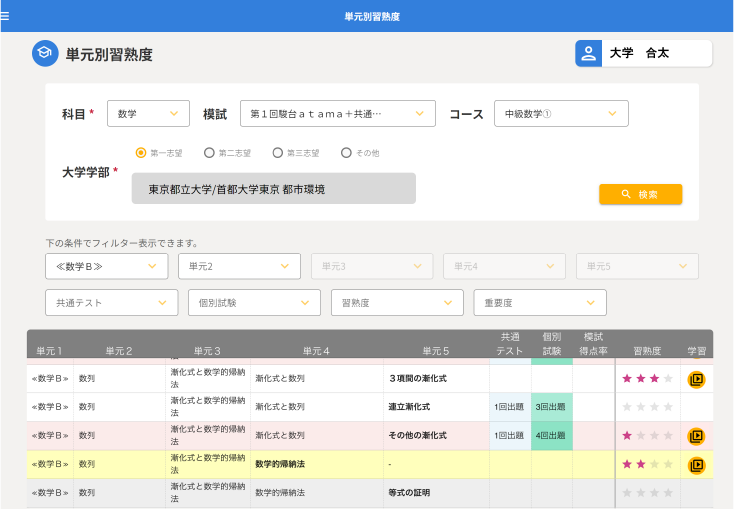Screen dimensions: 734x509
Task: Click the star rating in 連立漸化式 row
Action: pos(647,407)
